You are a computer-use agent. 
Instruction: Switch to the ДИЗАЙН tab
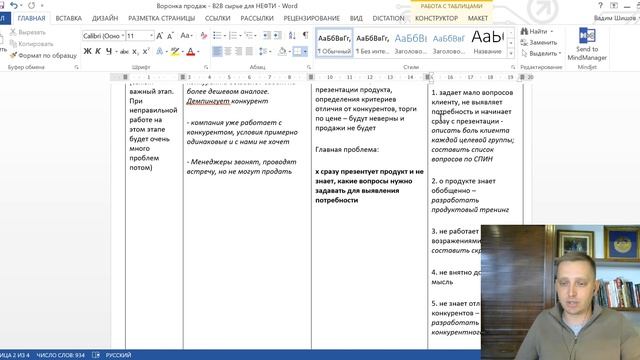[105, 18]
